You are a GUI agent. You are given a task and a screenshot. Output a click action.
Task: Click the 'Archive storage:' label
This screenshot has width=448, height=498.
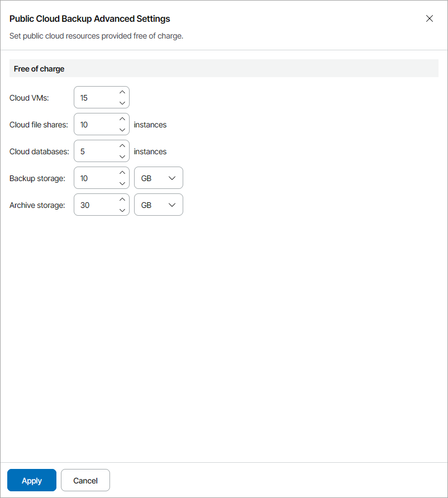click(x=37, y=205)
